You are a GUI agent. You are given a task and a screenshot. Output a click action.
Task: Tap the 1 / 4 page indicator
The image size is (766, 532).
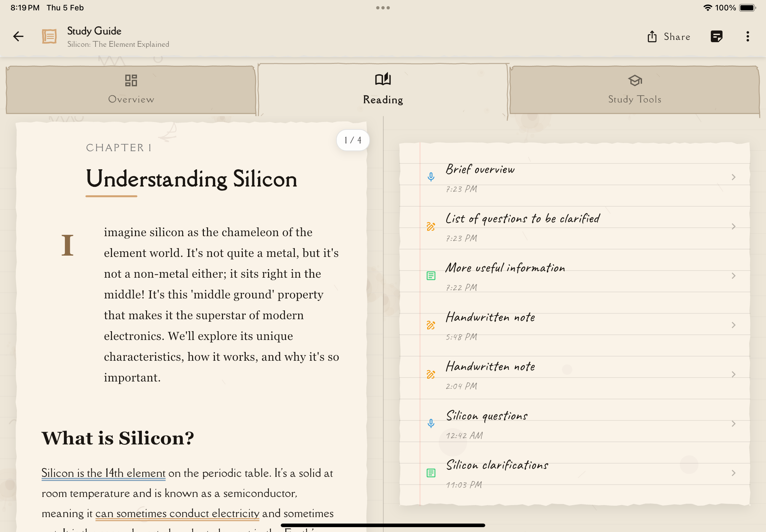353,140
